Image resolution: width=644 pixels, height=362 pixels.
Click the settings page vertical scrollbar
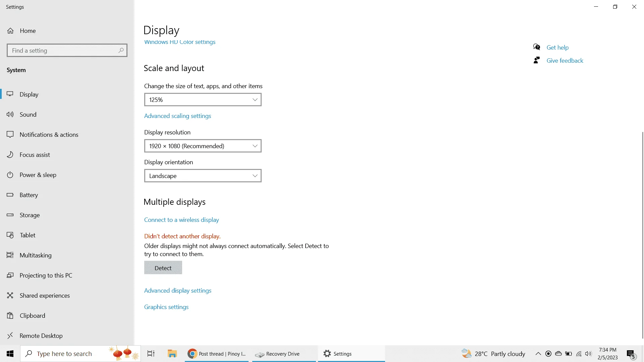pyautogui.click(x=642, y=235)
